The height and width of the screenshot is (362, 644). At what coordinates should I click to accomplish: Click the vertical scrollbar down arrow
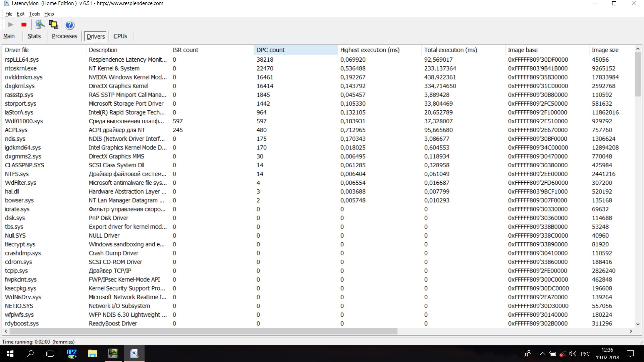coord(638,324)
